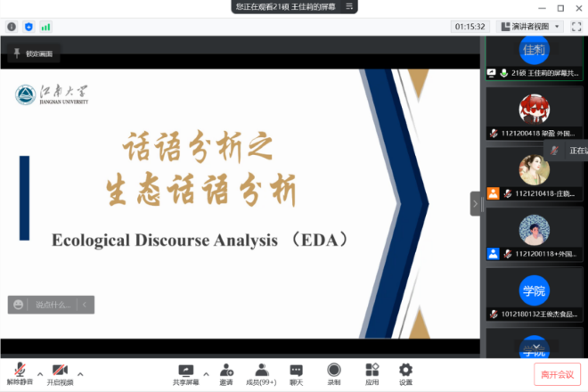
Task: Collapse the participant video sidebar arrow
Action: click(x=476, y=203)
